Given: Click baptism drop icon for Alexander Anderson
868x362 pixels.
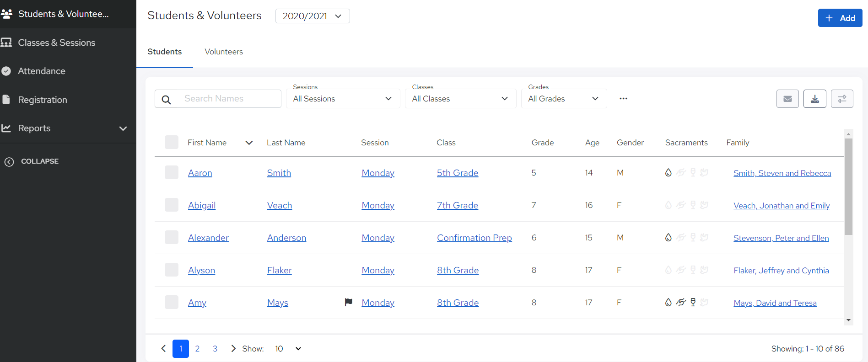Looking at the screenshot, I should coord(669,237).
